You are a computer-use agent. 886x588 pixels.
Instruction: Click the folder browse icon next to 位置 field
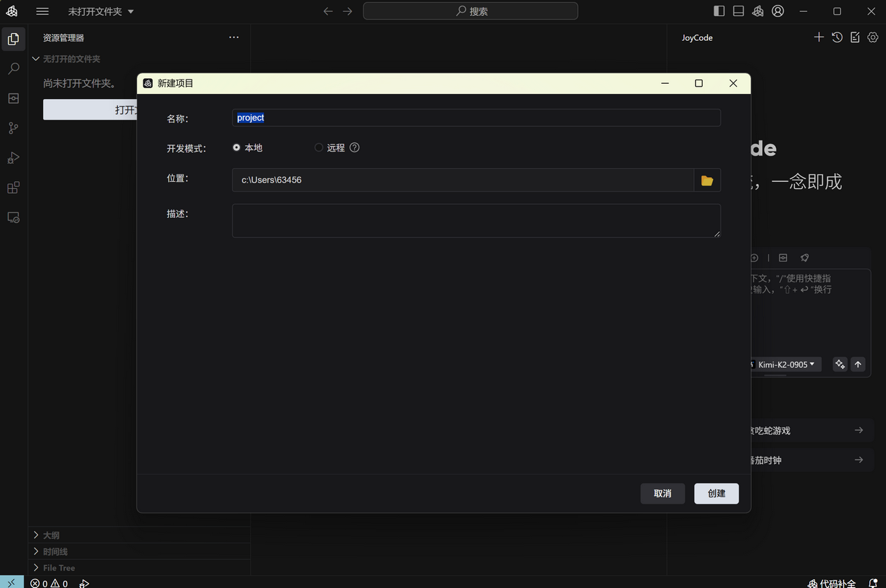(x=707, y=180)
